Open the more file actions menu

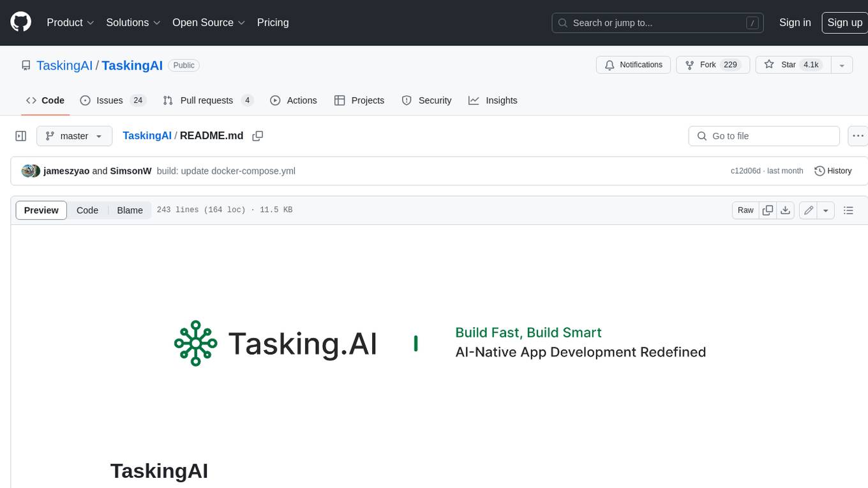pos(858,136)
